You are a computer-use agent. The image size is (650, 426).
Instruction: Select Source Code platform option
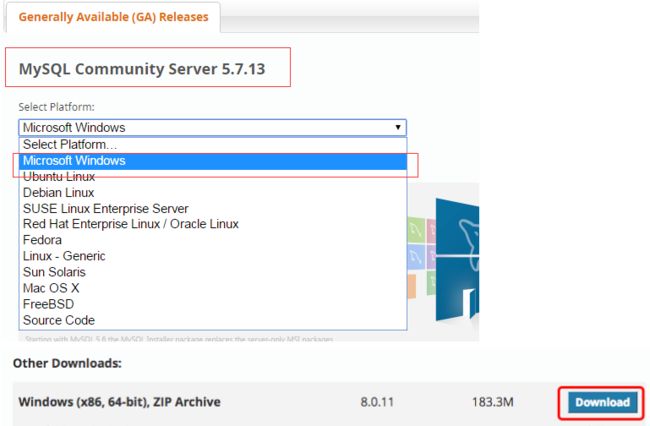[213, 320]
